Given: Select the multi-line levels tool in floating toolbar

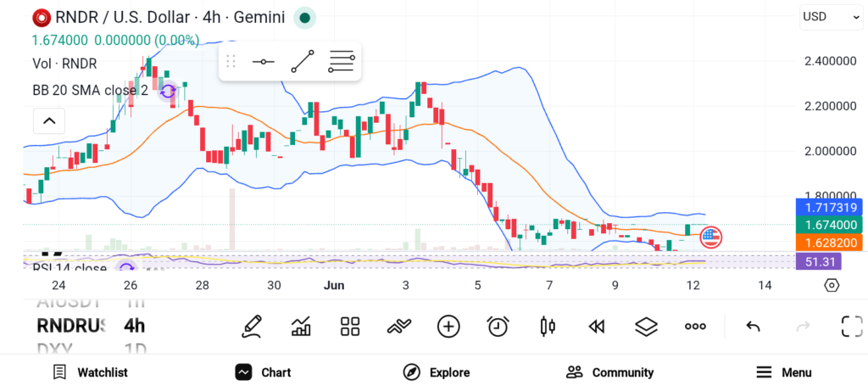Looking at the screenshot, I should [342, 61].
